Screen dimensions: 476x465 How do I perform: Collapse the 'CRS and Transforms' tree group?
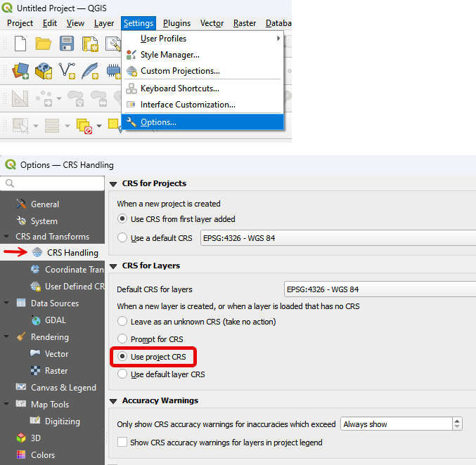(x=7, y=237)
